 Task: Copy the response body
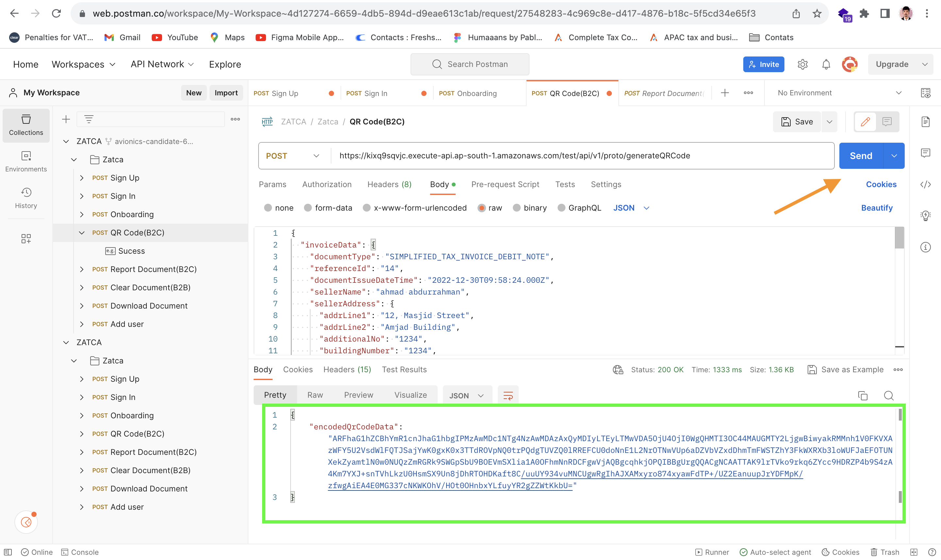863,395
